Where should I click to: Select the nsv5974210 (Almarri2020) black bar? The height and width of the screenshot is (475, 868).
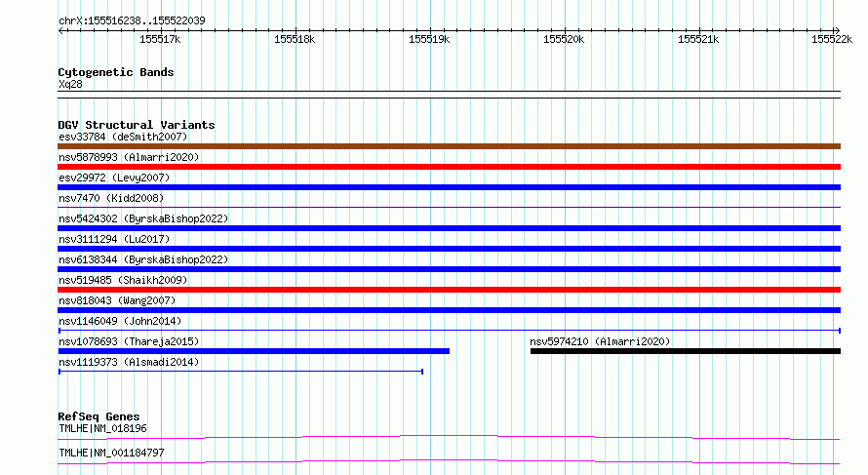pos(686,351)
